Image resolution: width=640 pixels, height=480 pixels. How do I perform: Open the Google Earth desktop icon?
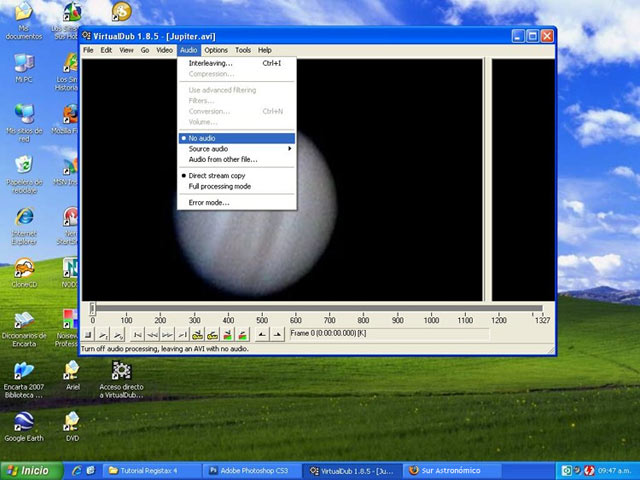(23, 421)
